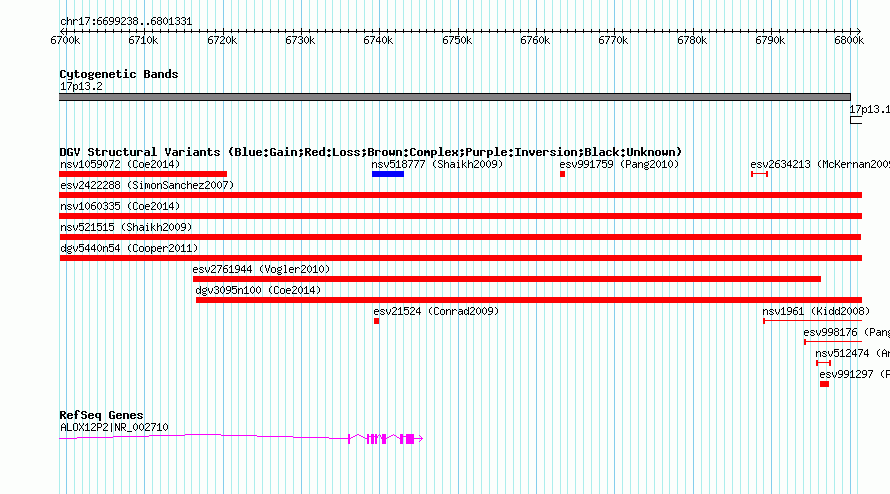Screen dimensions: 890x494
Task: Click the Cytogenetic Bands track title
Action: 119,74
